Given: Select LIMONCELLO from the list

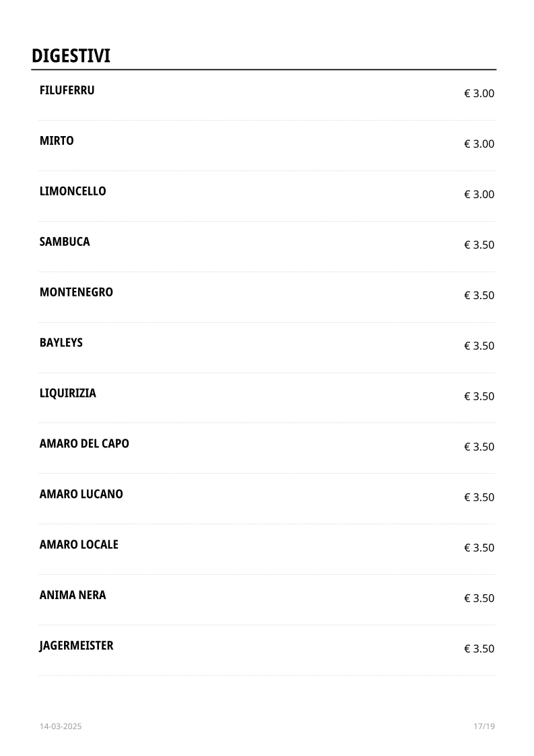Looking at the screenshot, I should [73, 191].
